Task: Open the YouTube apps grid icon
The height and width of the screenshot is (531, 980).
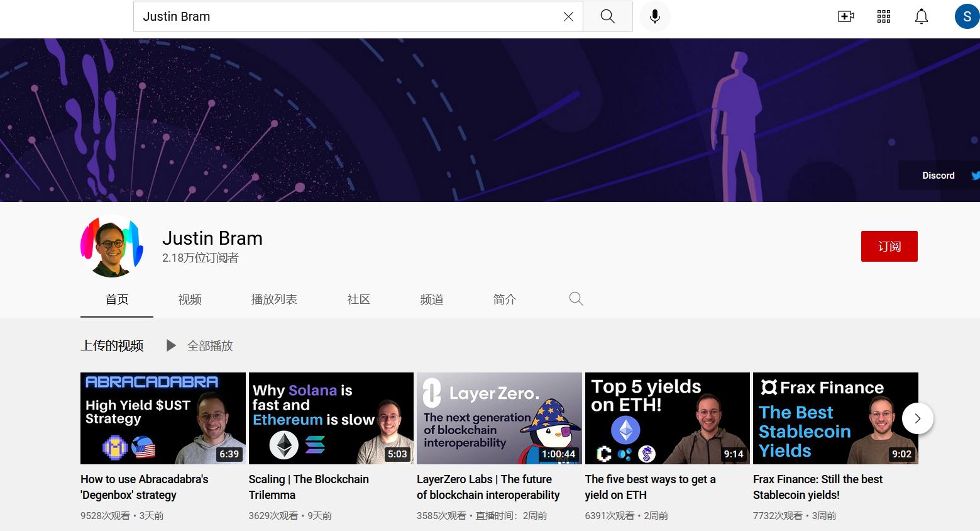Action: click(884, 16)
